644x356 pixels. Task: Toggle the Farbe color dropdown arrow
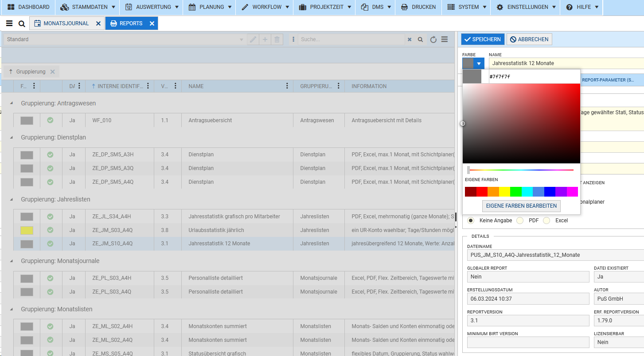tap(479, 63)
